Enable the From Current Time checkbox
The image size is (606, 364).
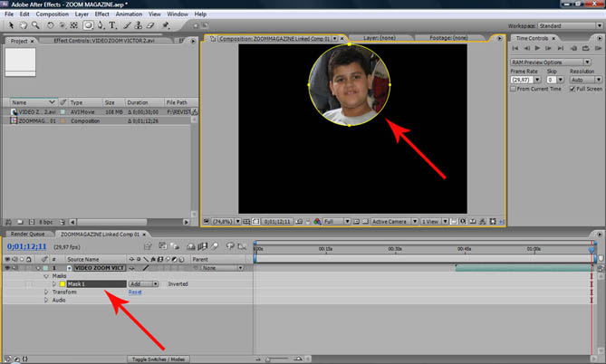tap(515, 89)
